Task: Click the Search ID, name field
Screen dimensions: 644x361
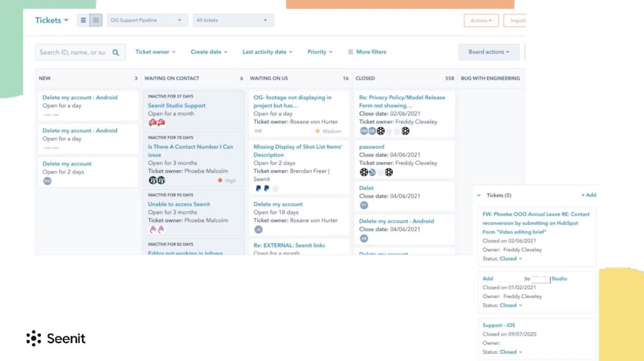Action: click(74, 52)
